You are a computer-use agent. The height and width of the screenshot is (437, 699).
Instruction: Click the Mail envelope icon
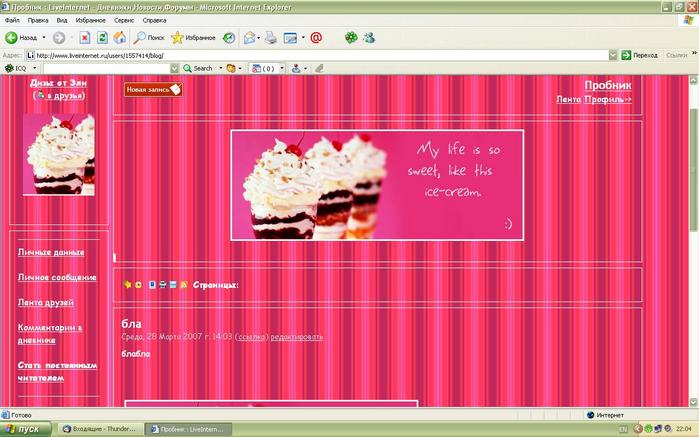249,38
